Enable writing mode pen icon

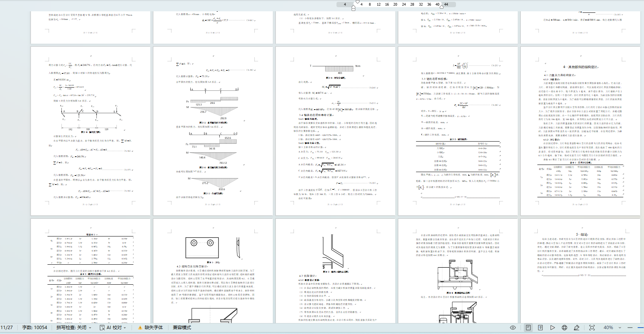577,328
